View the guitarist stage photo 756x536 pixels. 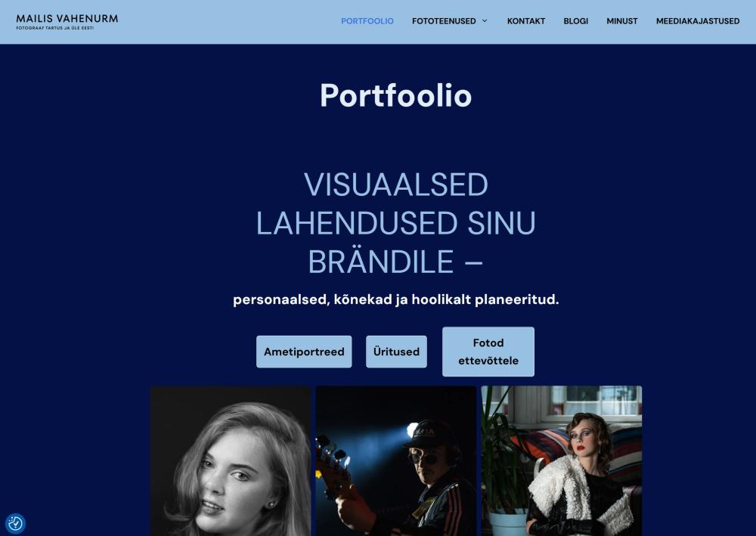coord(396,461)
